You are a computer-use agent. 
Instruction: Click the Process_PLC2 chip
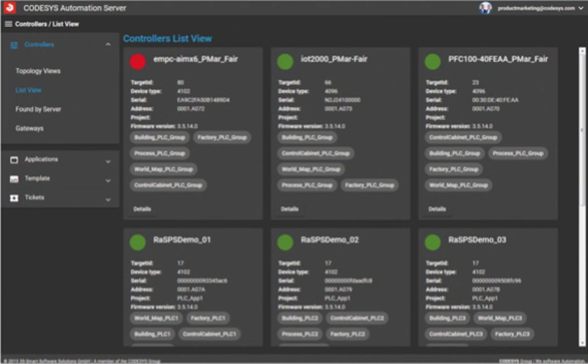click(300, 334)
